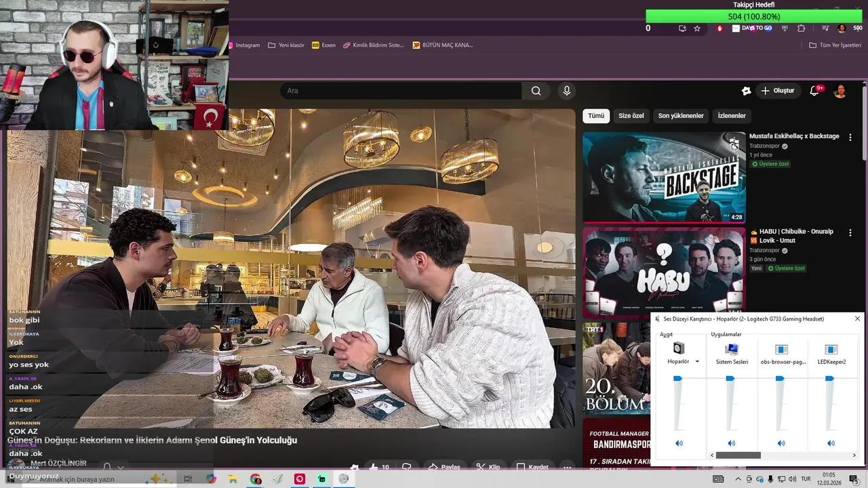Open the YouTube account avatar menu
The height and width of the screenshot is (488, 868).
pyautogui.click(x=840, y=91)
